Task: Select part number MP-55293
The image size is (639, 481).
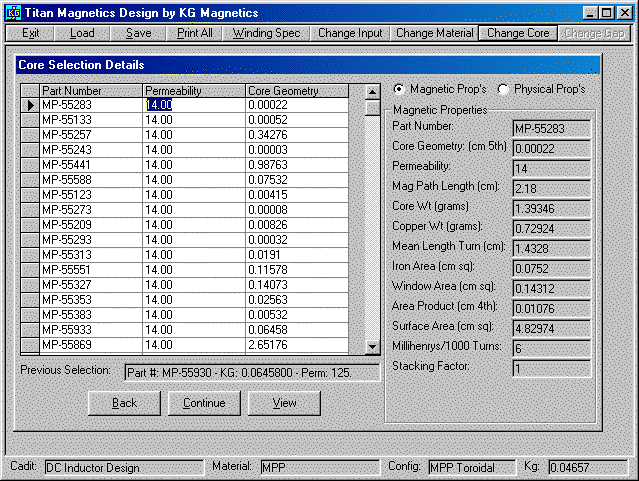Action: [91, 240]
